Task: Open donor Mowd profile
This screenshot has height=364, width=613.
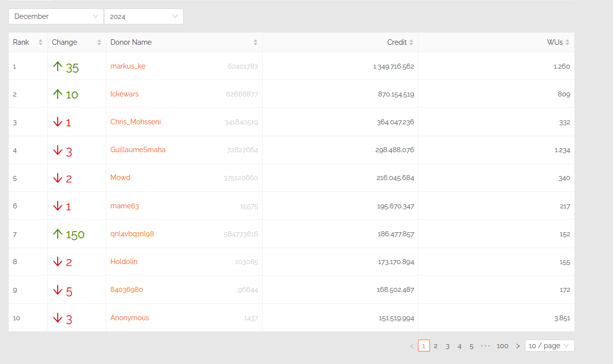Action: pos(120,178)
